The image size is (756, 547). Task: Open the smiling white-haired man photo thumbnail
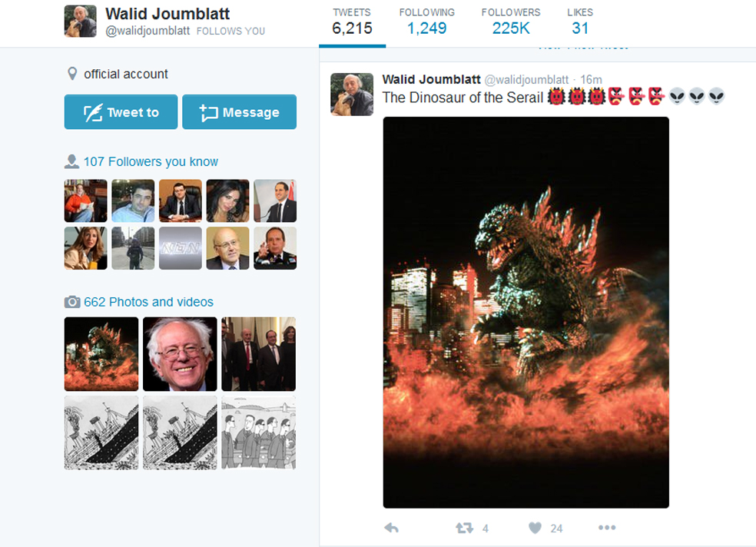click(180, 353)
